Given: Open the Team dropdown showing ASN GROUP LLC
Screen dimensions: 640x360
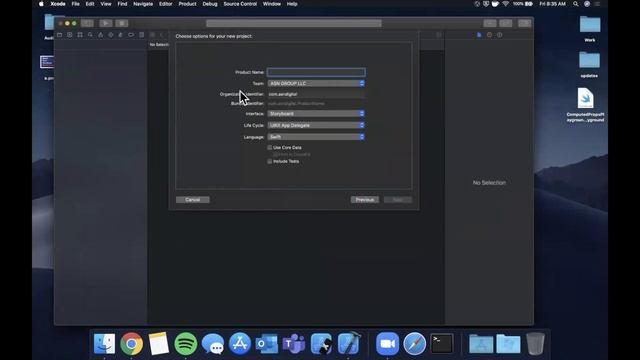Looking at the screenshot, I should point(316,83).
